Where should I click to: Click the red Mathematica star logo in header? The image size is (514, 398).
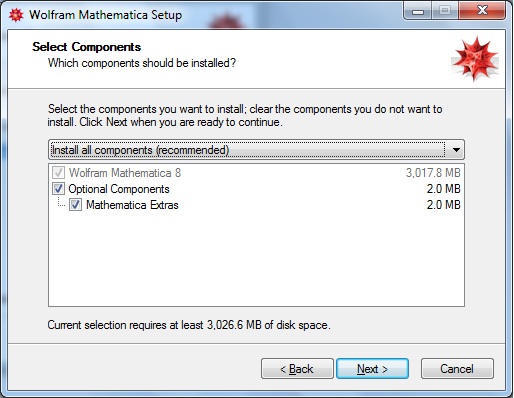[x=475, y=59]
